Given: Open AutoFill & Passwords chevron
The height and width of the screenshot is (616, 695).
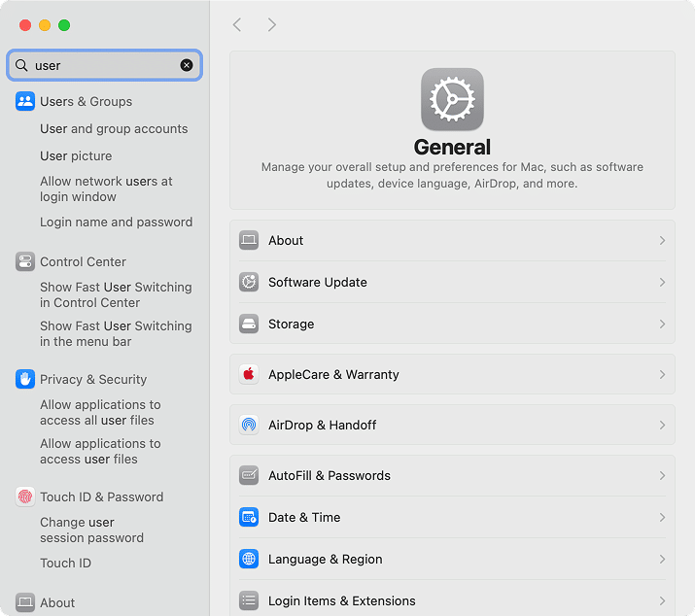Looking at the screenshot, I should pyautogui.click(x=662, y=475).
